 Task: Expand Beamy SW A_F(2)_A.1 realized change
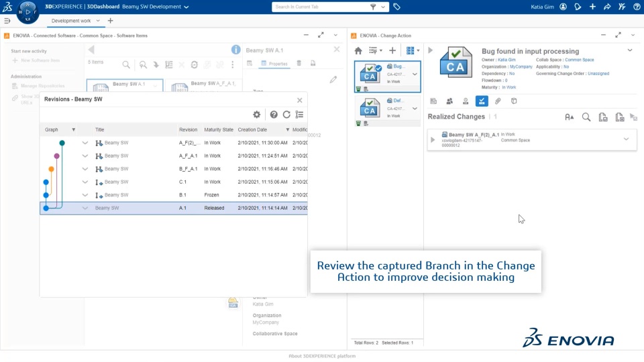point(433,139)
